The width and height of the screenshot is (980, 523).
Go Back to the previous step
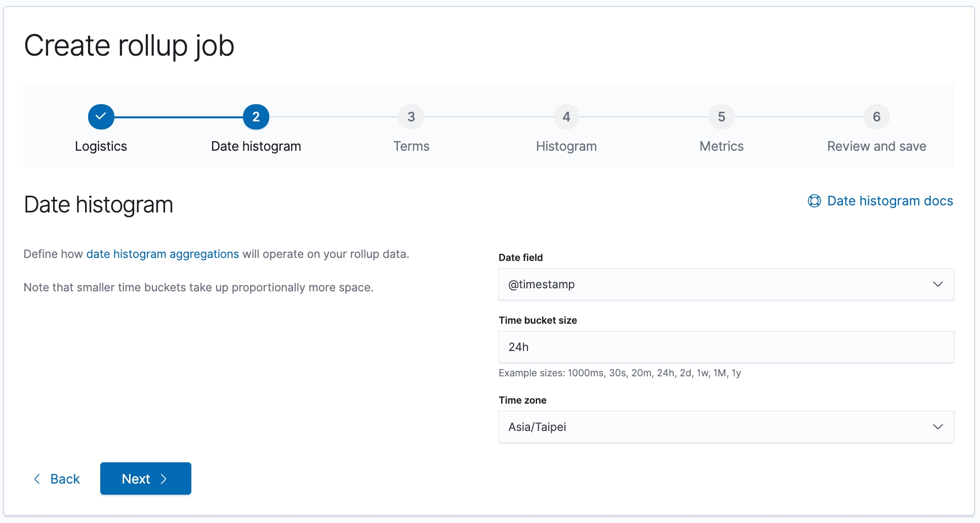(65, 479)
